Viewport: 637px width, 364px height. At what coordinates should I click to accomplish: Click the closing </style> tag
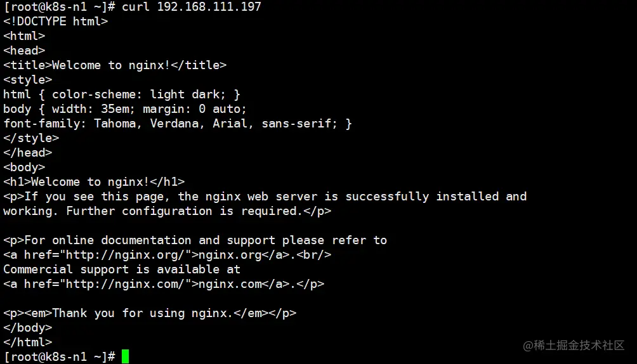[x=31, y=138]
